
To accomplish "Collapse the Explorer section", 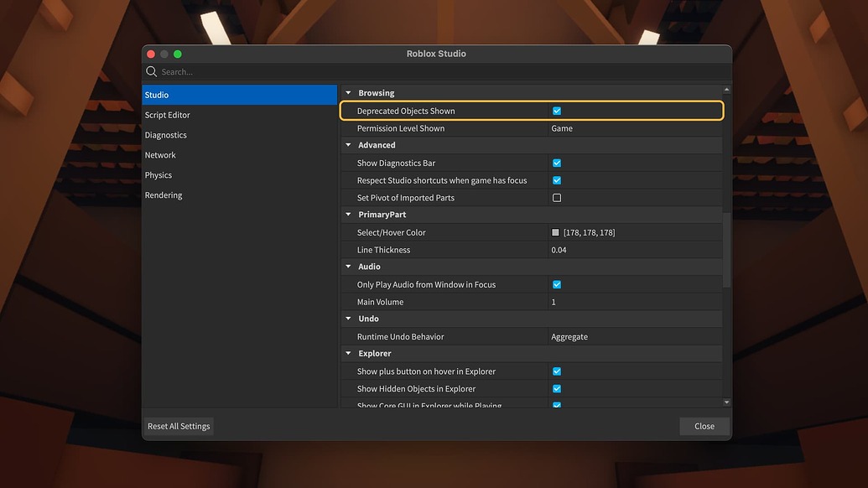I will tap(348, 353).
